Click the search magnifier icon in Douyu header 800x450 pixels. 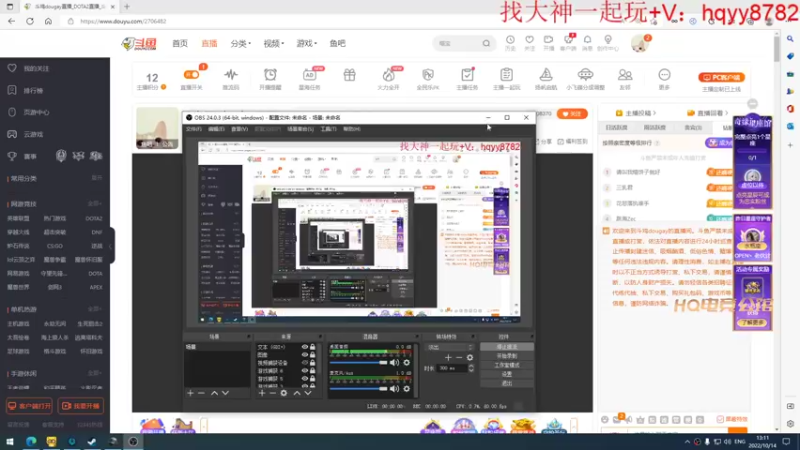486,43
